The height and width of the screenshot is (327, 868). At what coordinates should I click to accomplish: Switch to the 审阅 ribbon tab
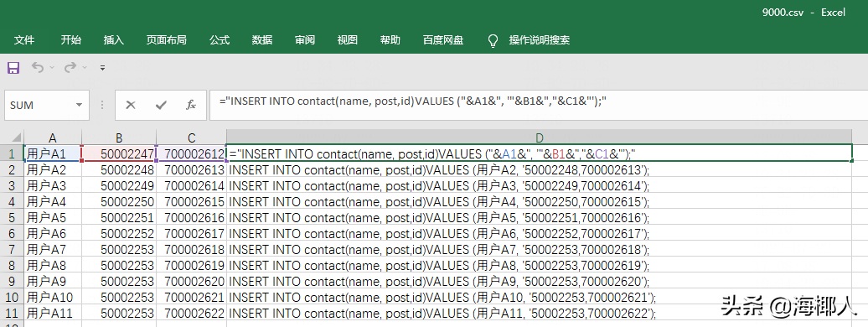pyautogui.click(x=304, y=40)
